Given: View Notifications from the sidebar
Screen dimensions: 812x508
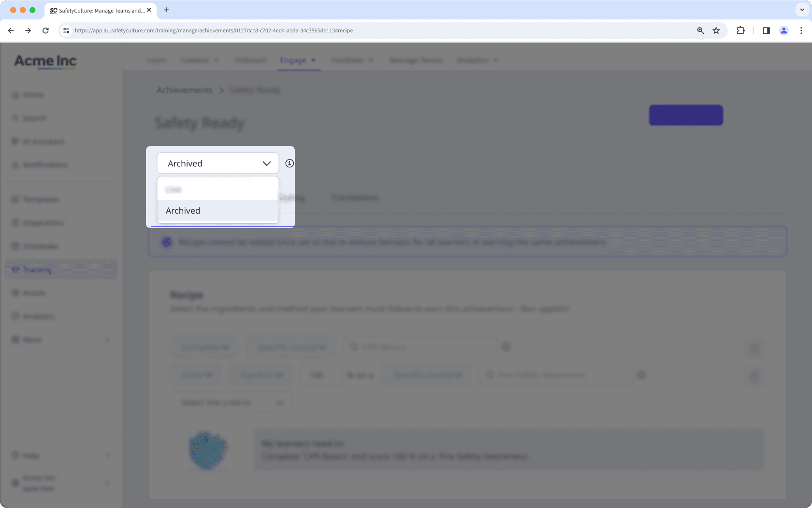Looking at the screenshot, I should (45, 164).
